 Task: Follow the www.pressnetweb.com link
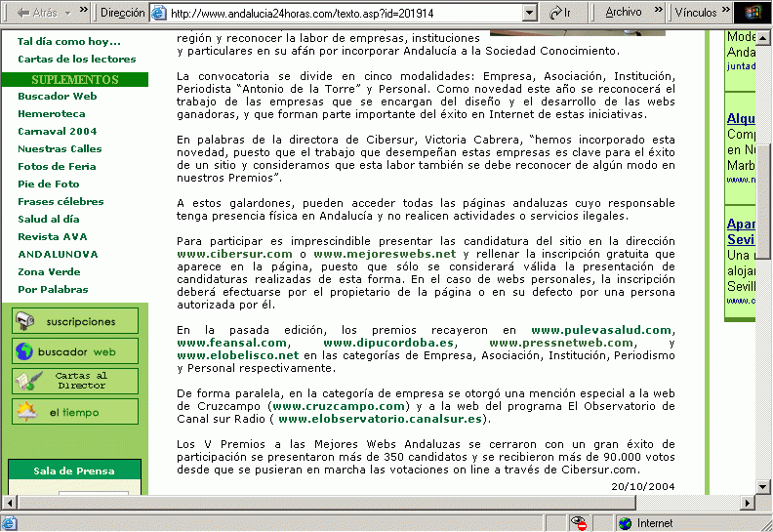561,343
